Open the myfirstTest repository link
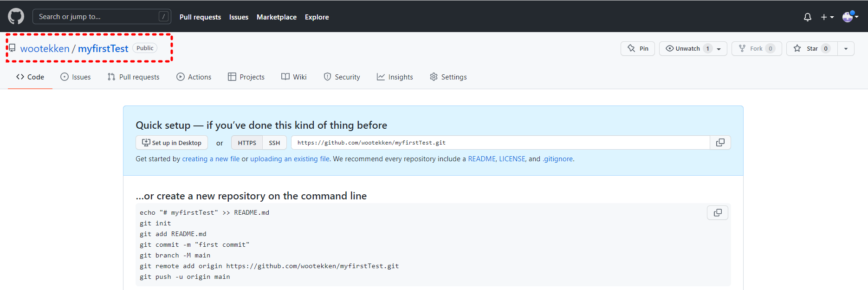The image size is (868, 290). 103,48
